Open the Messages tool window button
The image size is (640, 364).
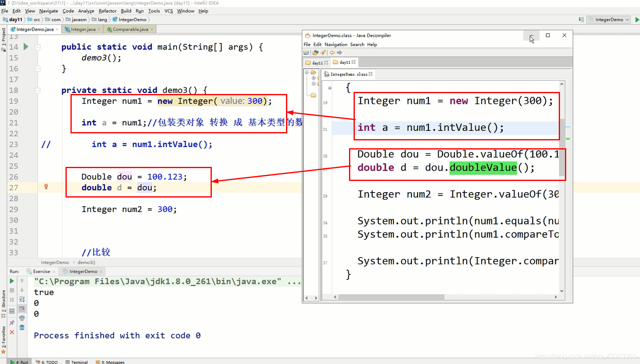(x=110, y=362)
